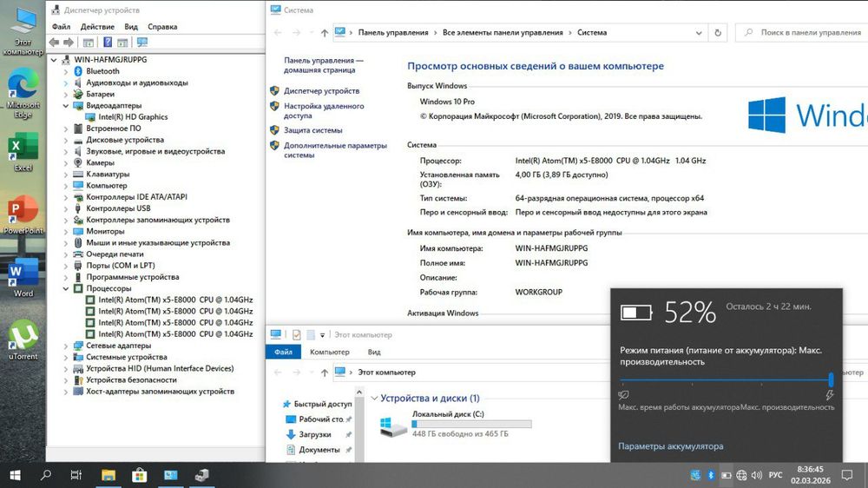
Task: Click the taskbar clock showing 8:36:45
Action: pyautogui.click(x=811, y=475)
